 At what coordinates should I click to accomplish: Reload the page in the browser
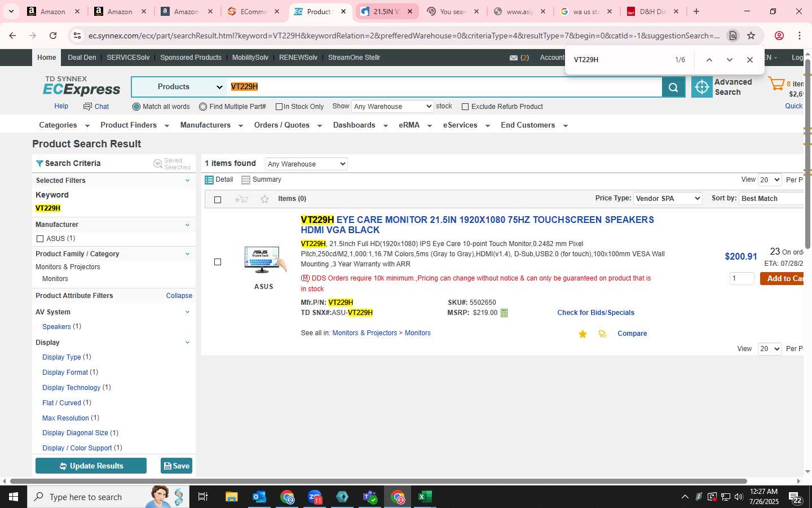[x=53, y=36]
